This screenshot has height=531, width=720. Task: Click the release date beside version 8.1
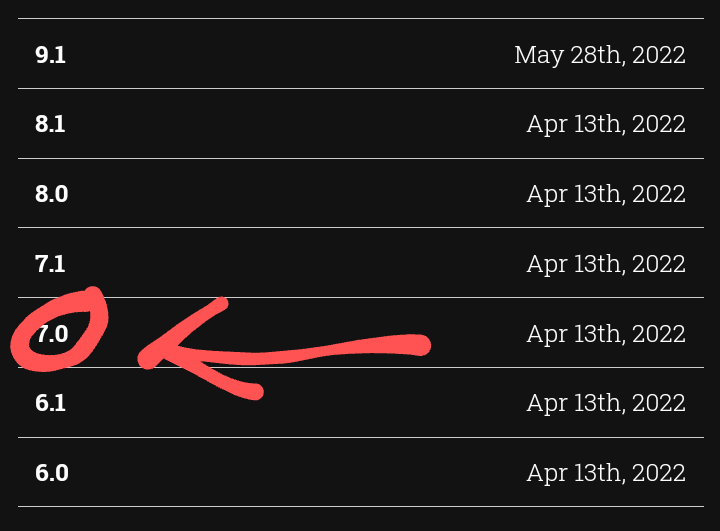(606, 125)
